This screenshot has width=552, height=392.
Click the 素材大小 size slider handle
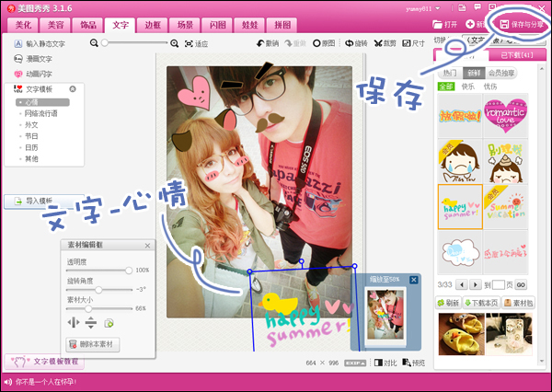88,308
